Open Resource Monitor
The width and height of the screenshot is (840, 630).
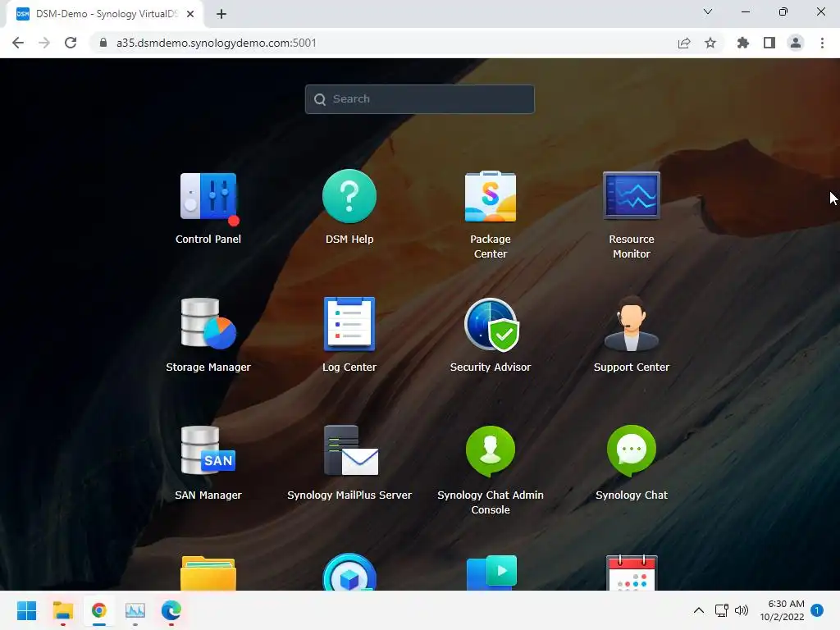click(631, 195)
